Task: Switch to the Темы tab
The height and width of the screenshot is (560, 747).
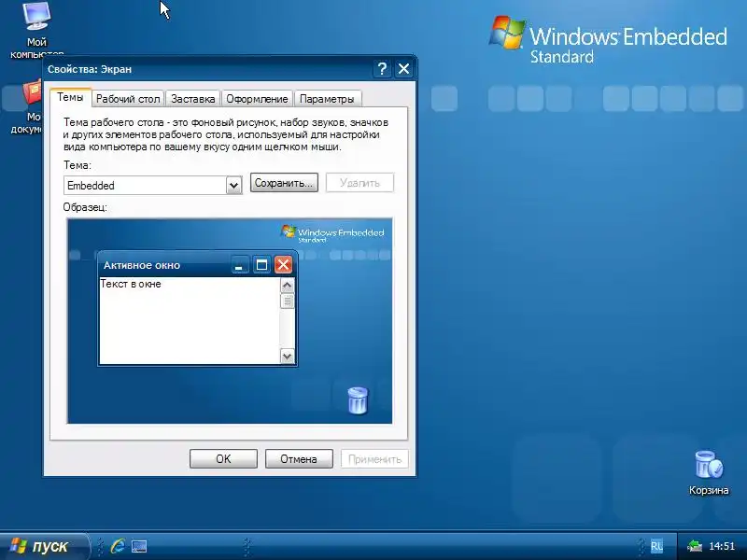Action: [70, 98]
